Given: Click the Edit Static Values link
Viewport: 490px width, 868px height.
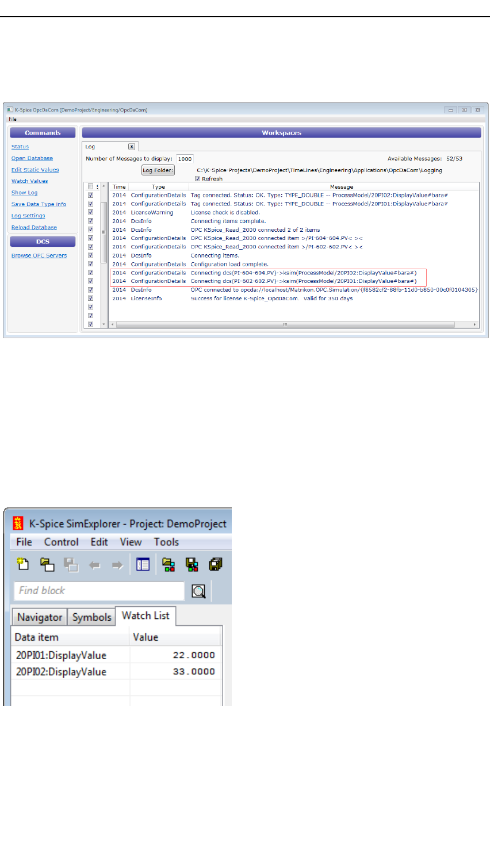Looking at the screenshot, I should point(35,170).
